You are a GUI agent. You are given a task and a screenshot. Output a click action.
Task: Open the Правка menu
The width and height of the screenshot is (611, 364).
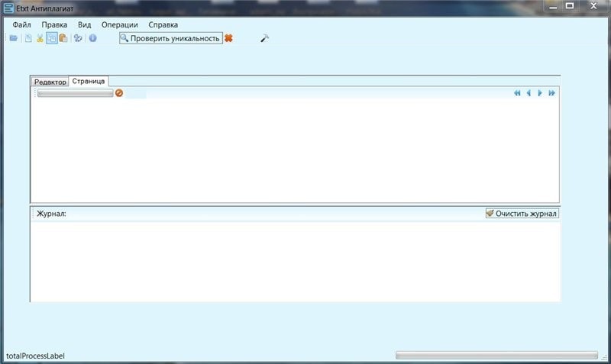point(54,24)
